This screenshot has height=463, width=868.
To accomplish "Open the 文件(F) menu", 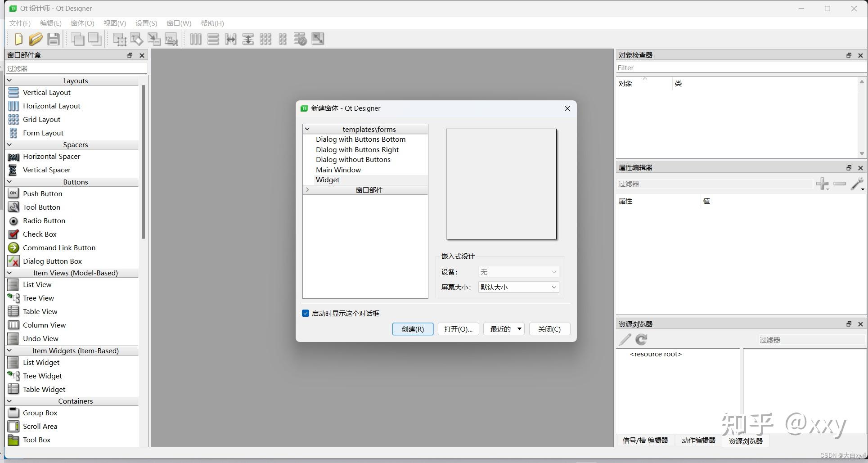I will click(19, 23).
